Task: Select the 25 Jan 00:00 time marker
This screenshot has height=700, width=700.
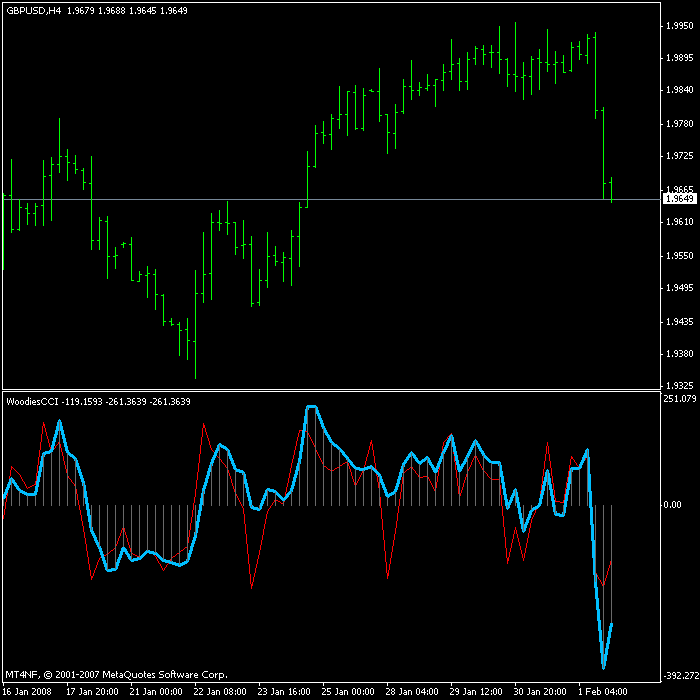Action: click(348, 692)
